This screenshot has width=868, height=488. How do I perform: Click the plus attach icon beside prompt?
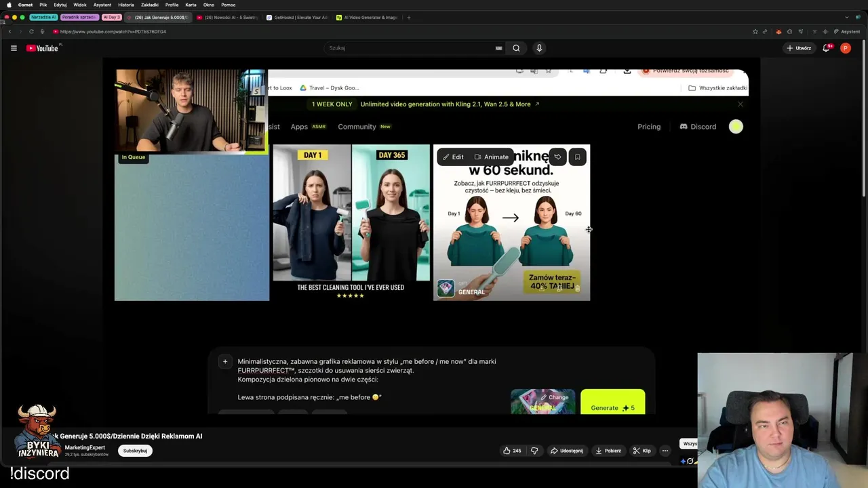225,362
